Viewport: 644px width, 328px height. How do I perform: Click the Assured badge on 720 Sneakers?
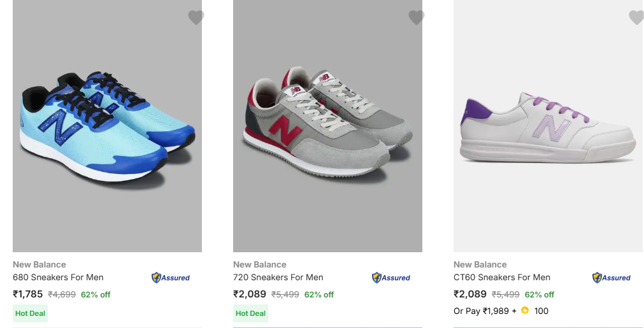click(x=391, y=278)
